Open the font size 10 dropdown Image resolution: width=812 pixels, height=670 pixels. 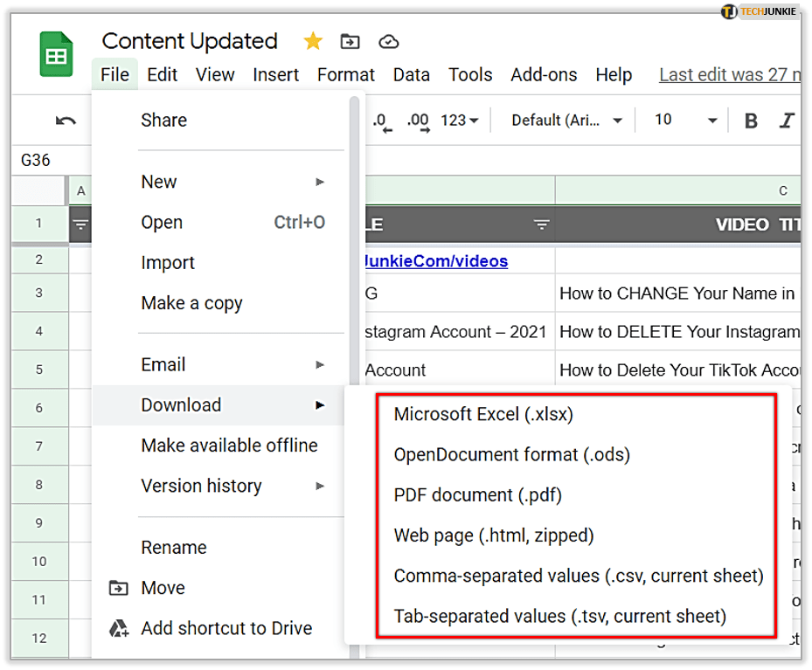point(685,121)
